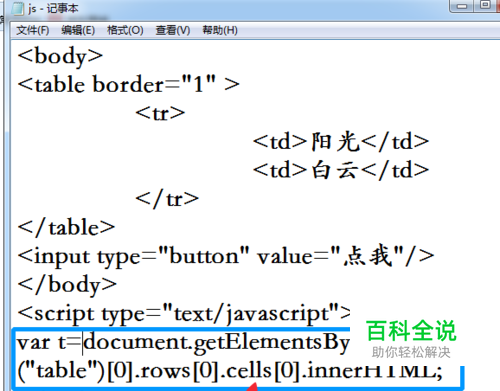
Task: Open the 查看(V) menu
Action: tap(173, 31)
